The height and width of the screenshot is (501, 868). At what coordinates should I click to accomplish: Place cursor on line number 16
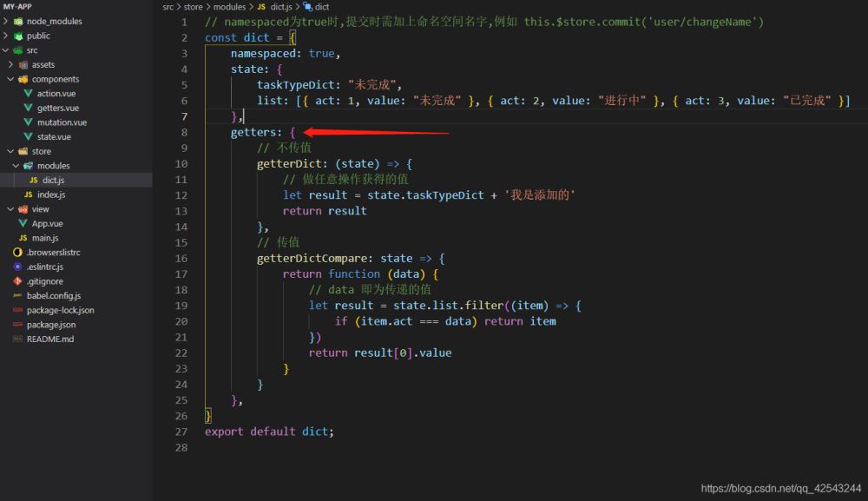[x=181, y=259]
